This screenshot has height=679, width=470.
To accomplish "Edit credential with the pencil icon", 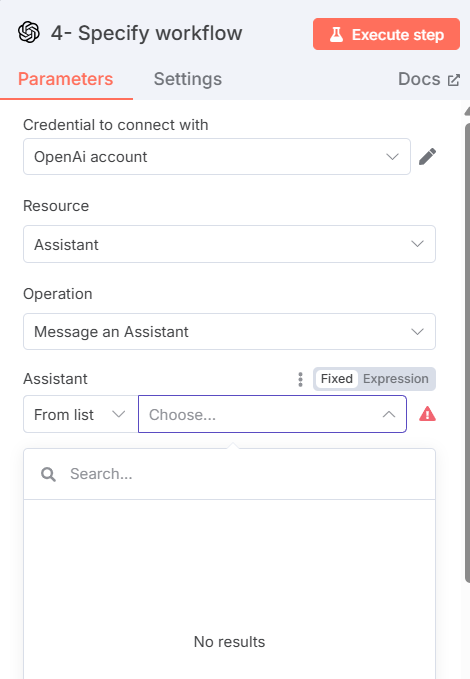I will [427, 157].
